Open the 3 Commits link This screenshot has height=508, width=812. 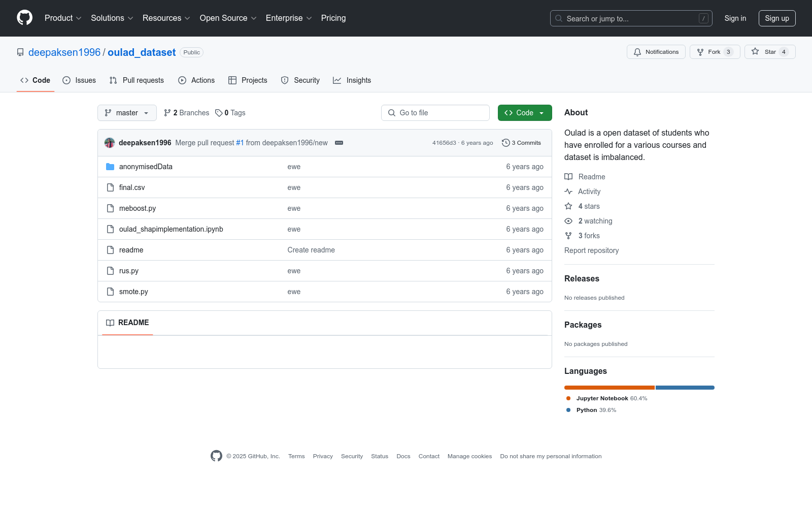522,143
